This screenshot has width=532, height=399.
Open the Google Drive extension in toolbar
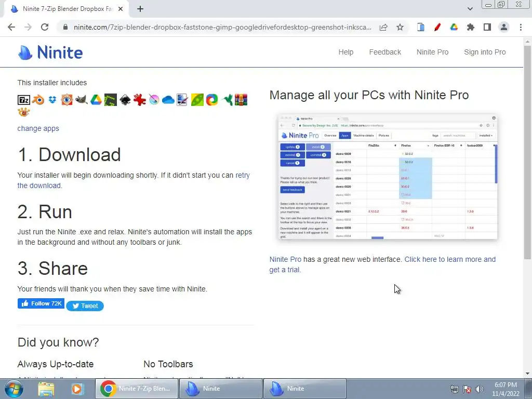click(454, 27)
